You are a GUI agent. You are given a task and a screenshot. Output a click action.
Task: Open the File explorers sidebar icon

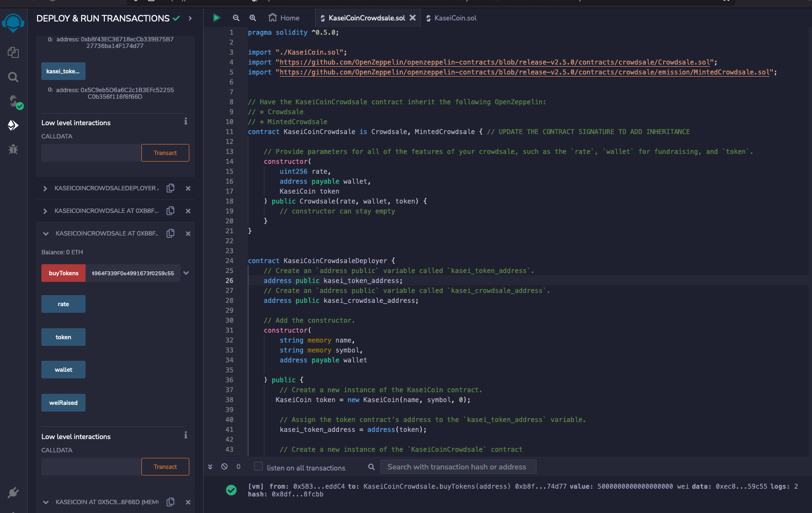pyautogui.click(x=13, y=52)
